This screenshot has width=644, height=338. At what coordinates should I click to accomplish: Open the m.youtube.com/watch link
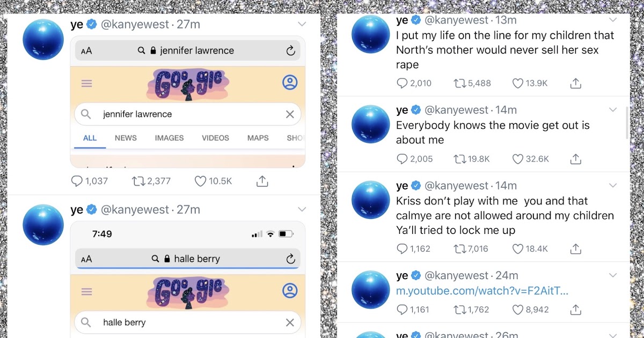coord(482,291)
